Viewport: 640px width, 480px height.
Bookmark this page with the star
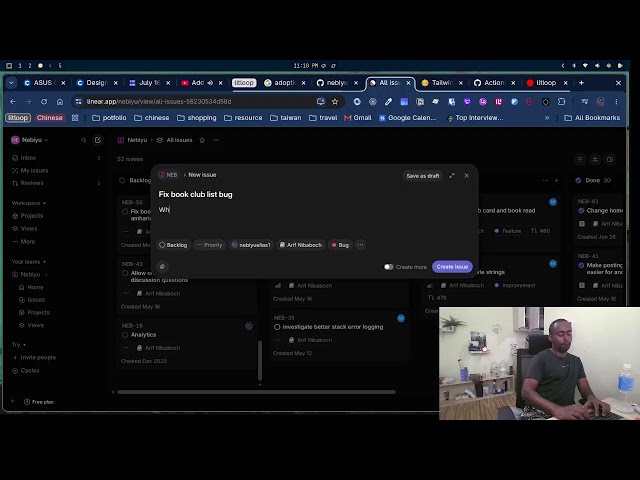tap(335, 102)
